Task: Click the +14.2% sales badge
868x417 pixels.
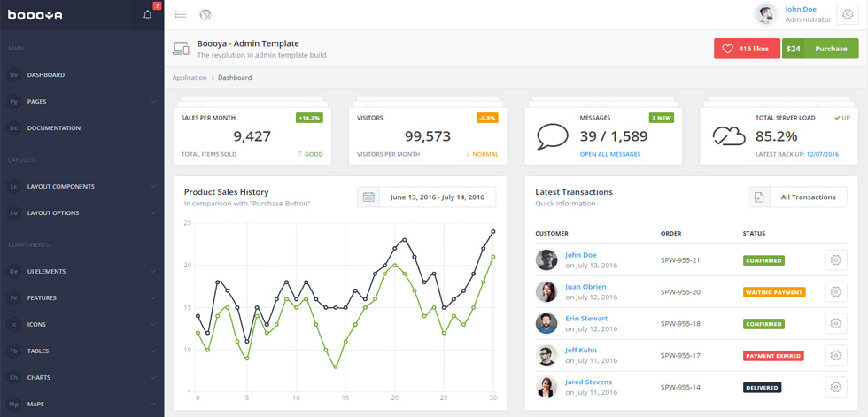Action: (x=309, y=118)
